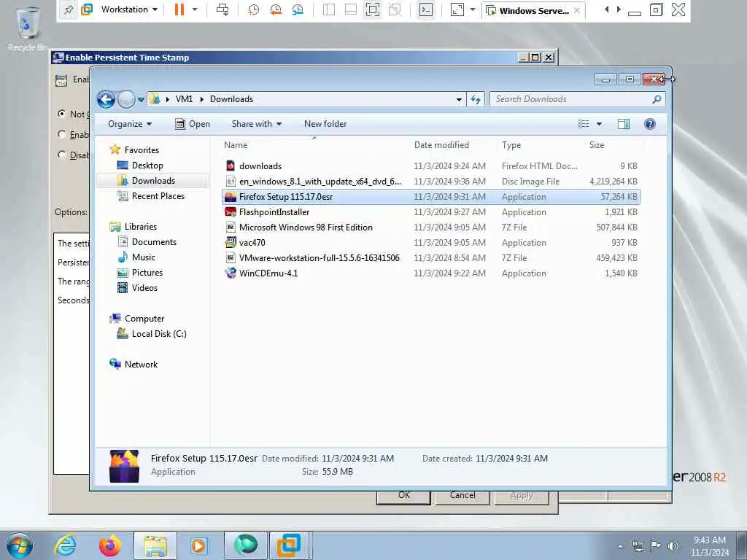Viewport: 747px width, 560px height.
Task: Select Downloads in navigation pane
Action: tap(153, 181)
